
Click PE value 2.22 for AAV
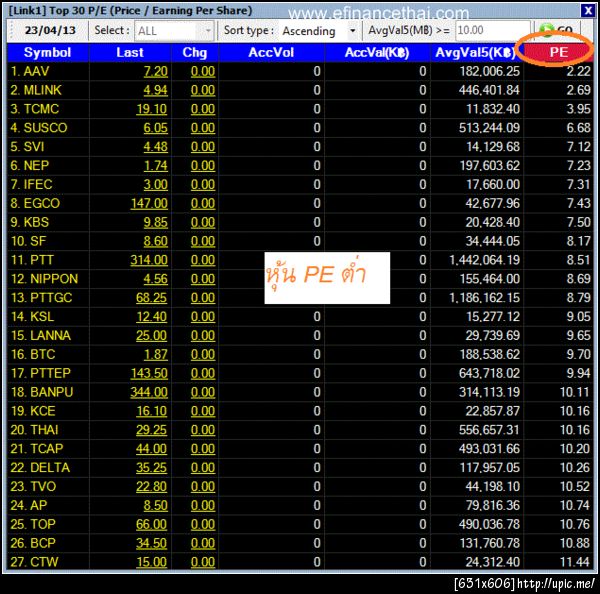(x=579, y=71)
